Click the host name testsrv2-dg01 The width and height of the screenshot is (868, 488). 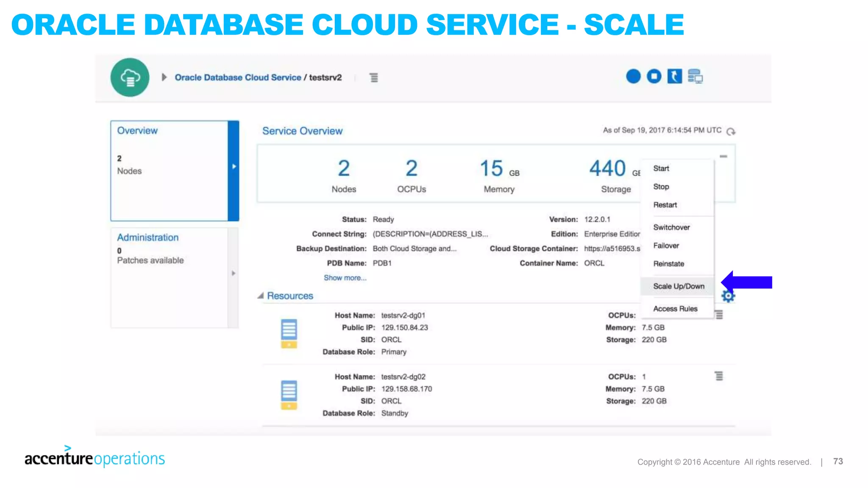pyautogui.click(x=403, y=316)
